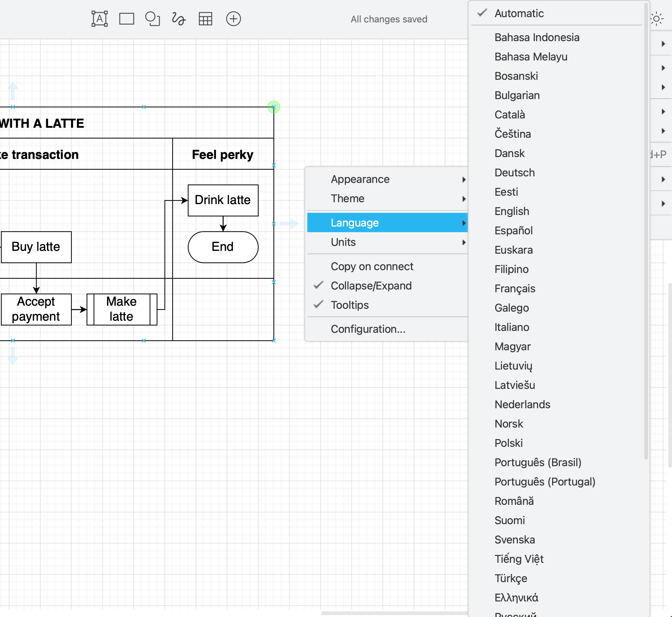This screenshot has height=617, width=672.
Task: Select Français language entry
Action: tap(515, 289)
